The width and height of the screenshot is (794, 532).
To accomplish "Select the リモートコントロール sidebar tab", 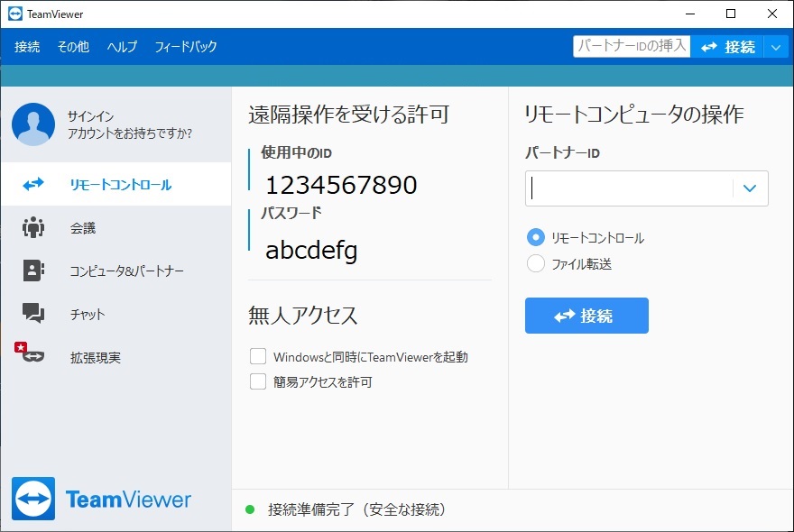I will click(x=116, y=184).
